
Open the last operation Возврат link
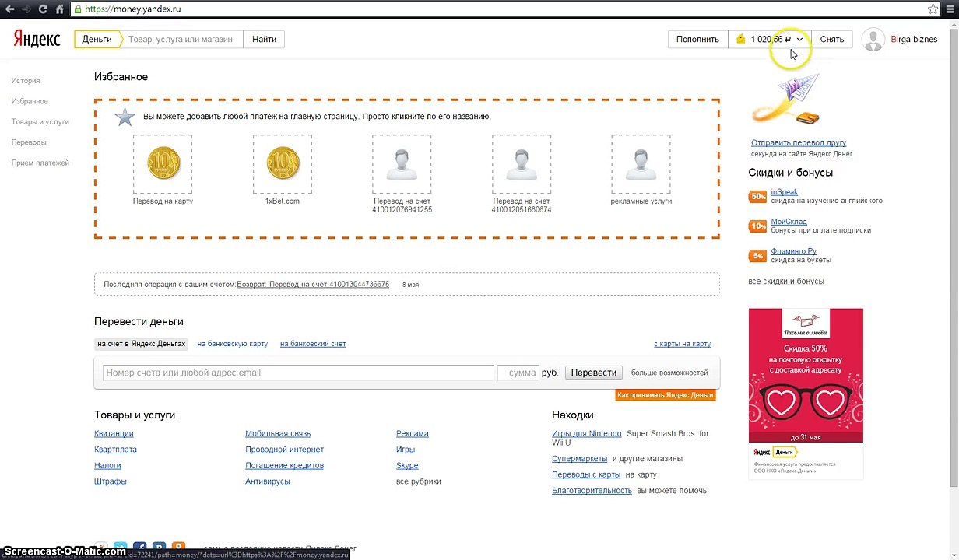tap(313, 285)
